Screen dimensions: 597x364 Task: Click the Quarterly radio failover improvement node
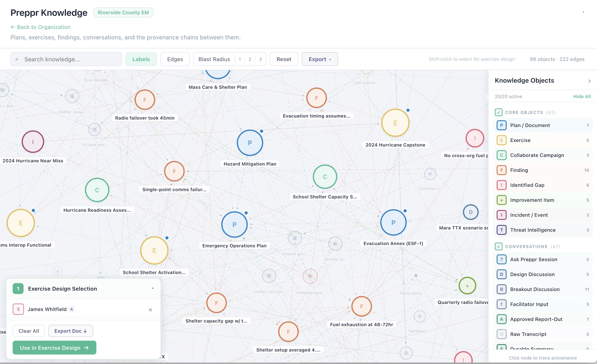[x=467, y=286]
